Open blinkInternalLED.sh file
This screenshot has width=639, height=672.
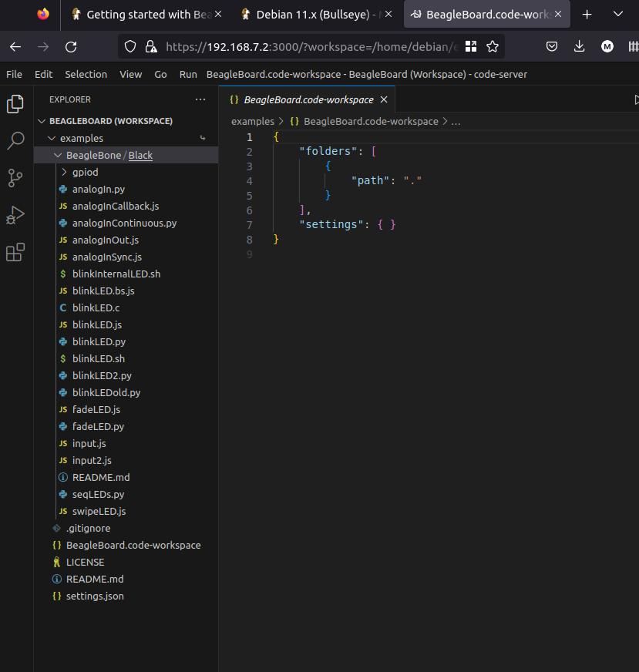click(116, 274)
